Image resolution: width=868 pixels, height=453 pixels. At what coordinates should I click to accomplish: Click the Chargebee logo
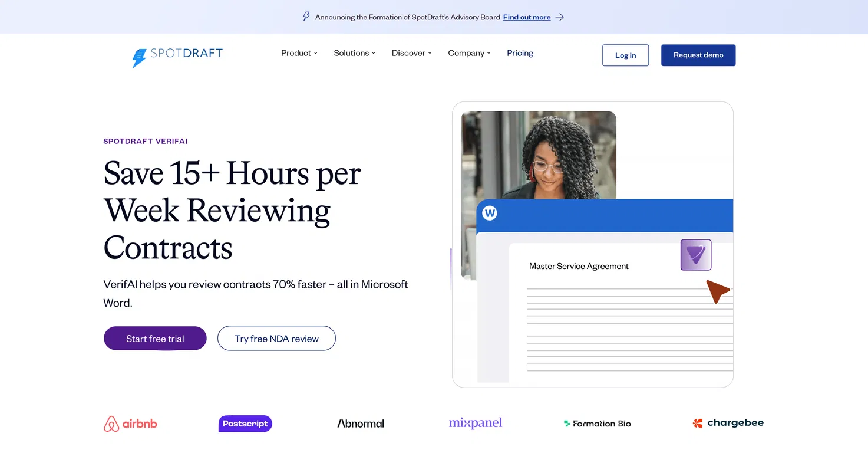point(728,423)
